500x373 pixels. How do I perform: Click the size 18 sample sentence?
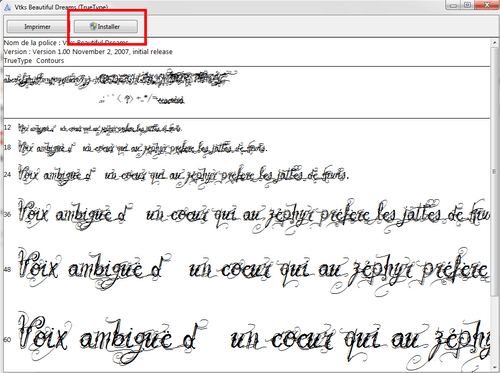pyautogui.click(x=143, y=147)
